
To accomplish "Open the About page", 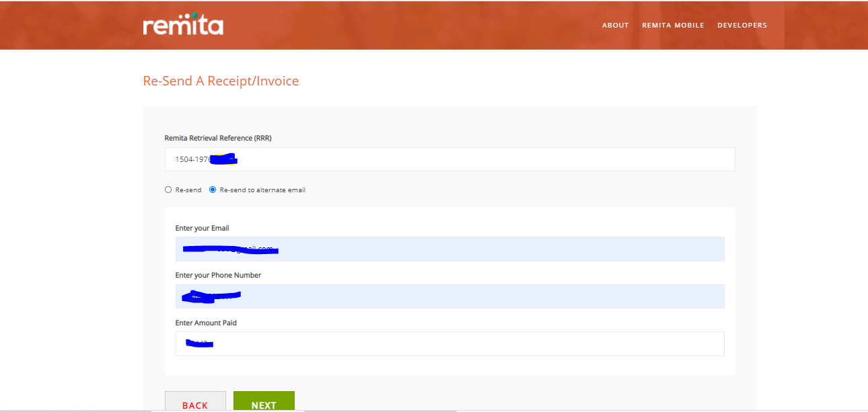I will [615, 26].
